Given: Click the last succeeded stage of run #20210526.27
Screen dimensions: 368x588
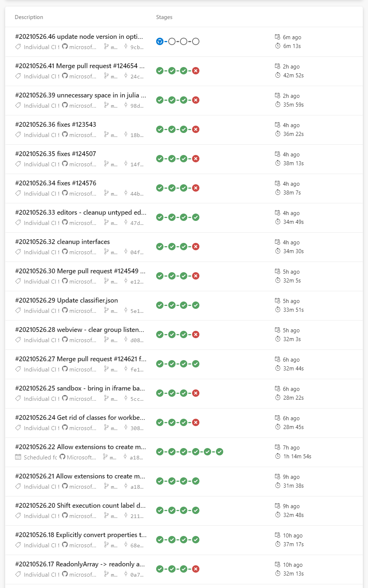Looking at the screenshot, I should coord(196,364).
